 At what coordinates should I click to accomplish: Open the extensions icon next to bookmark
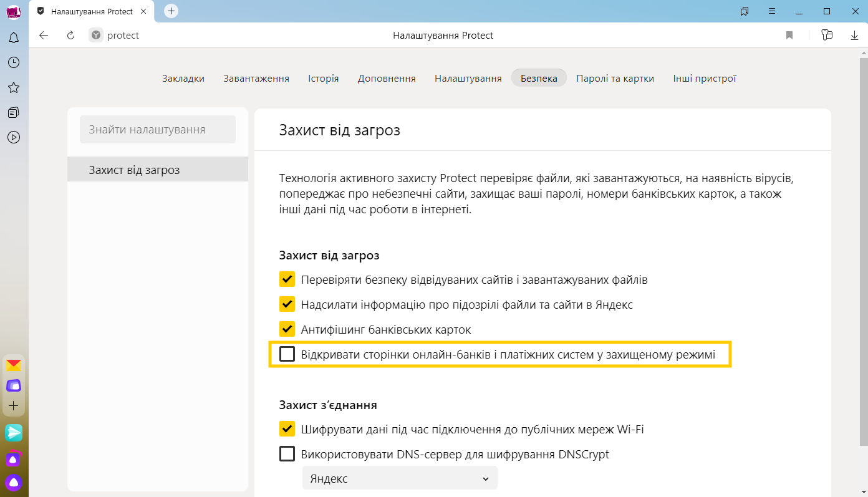point(827,36)
